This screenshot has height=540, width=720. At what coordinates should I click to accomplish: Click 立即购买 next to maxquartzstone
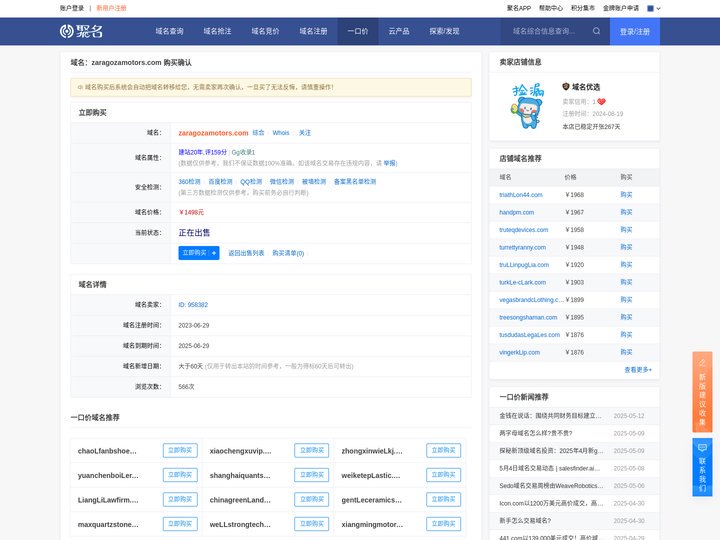pos(180,523)
